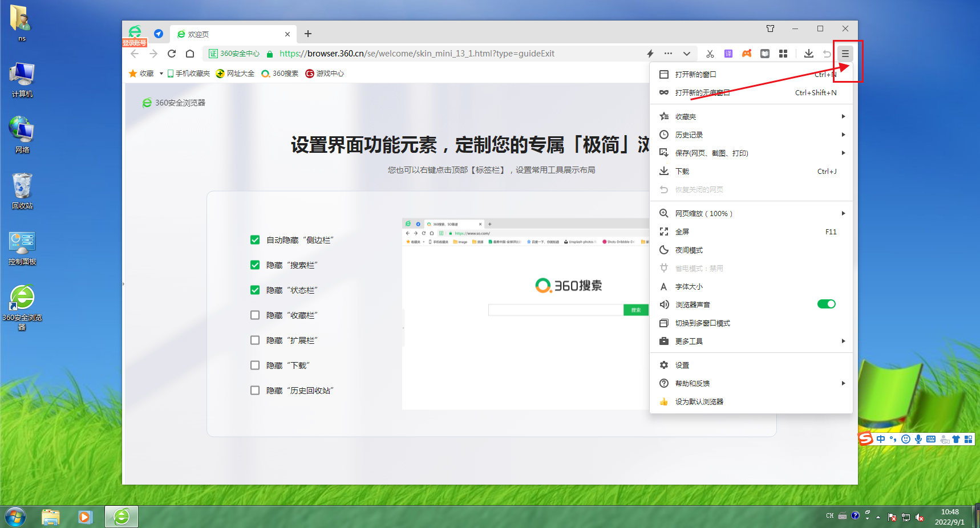Close the 欢迎页 tab
Image resolution: width=980 pixels, height=528 pixels.
[287, 34]
